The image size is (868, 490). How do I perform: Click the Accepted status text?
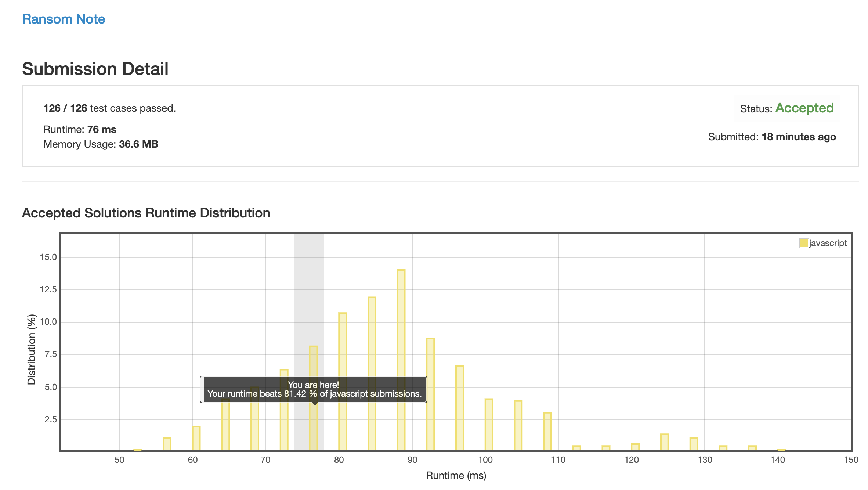(x=804, y=108)
